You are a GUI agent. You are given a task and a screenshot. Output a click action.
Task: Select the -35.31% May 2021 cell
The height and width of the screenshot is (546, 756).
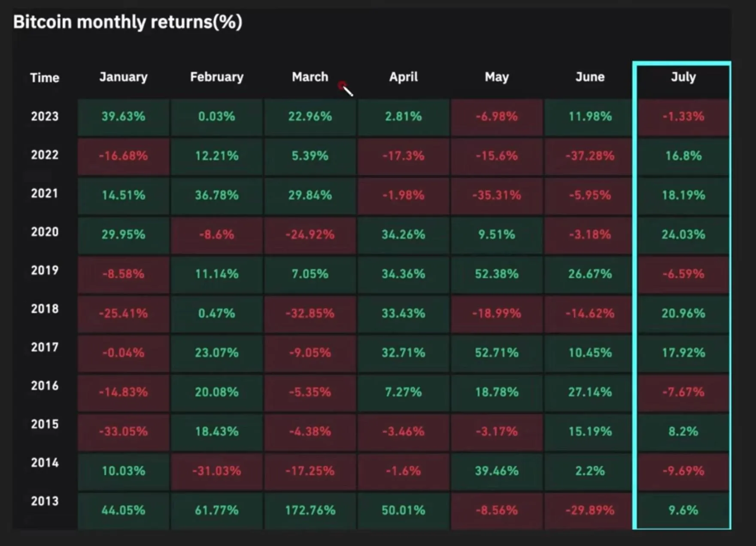tap(497, 195)
